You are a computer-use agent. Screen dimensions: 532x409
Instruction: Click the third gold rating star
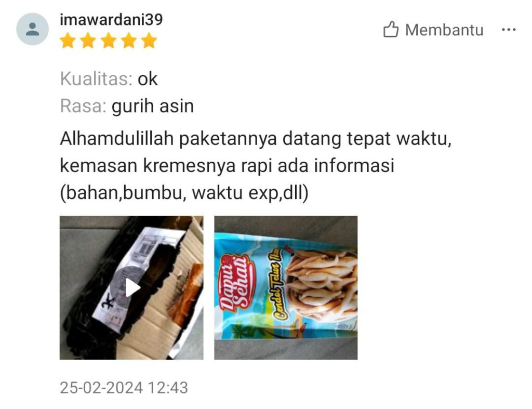[109, 41]
